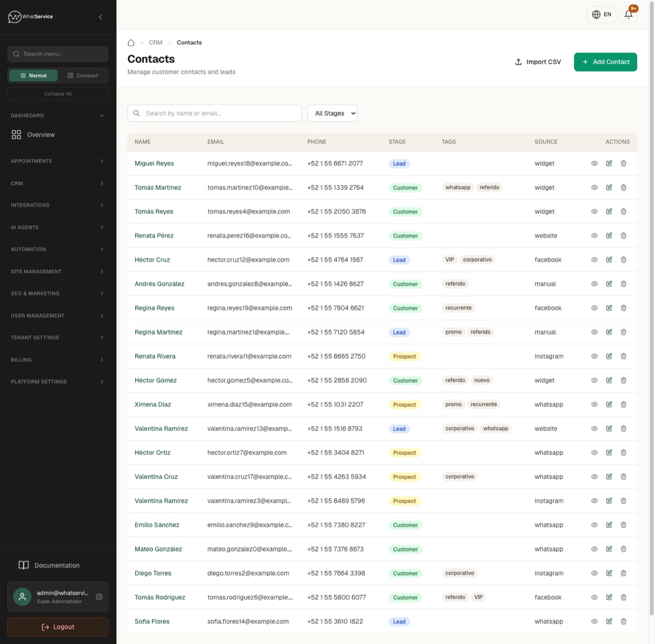View Sofía Flores details eye icon
The height and width of the screenshot is (644, 655).
click(x=594, y=621)
